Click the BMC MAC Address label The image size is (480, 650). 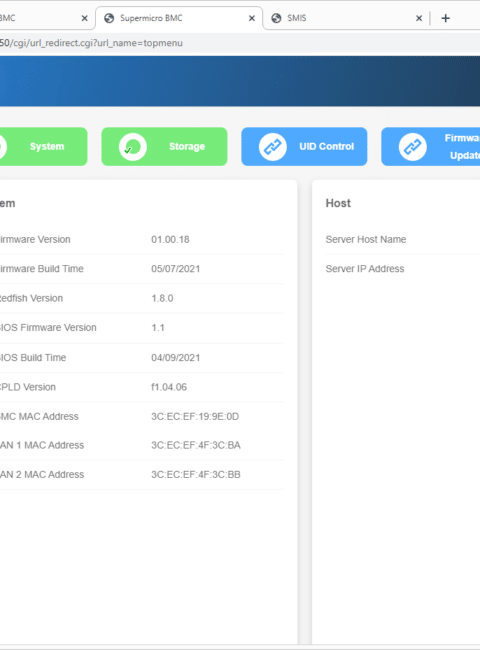[x=39, y=417]
